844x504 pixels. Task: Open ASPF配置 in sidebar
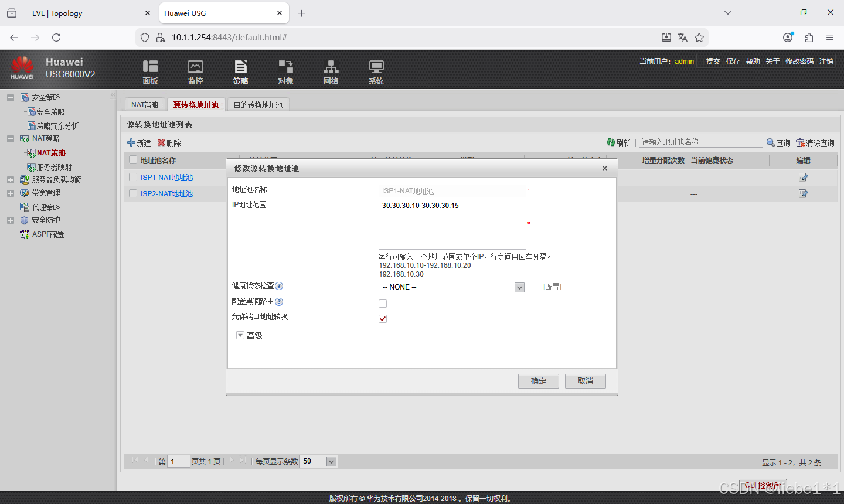pyautogui.click(x=48, y=234)
